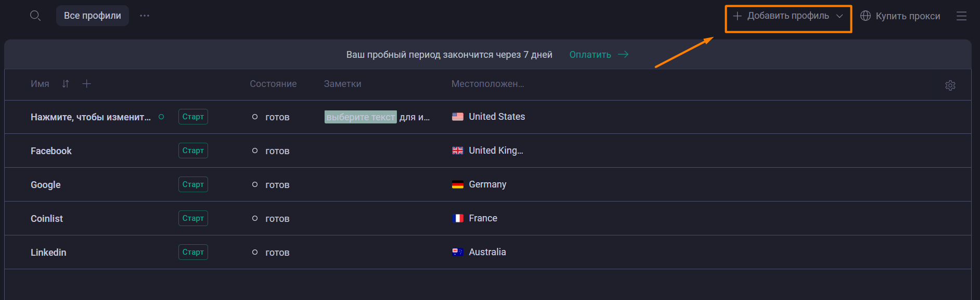
Task: Click the United States flag icon
Action: tap(458, 117)
